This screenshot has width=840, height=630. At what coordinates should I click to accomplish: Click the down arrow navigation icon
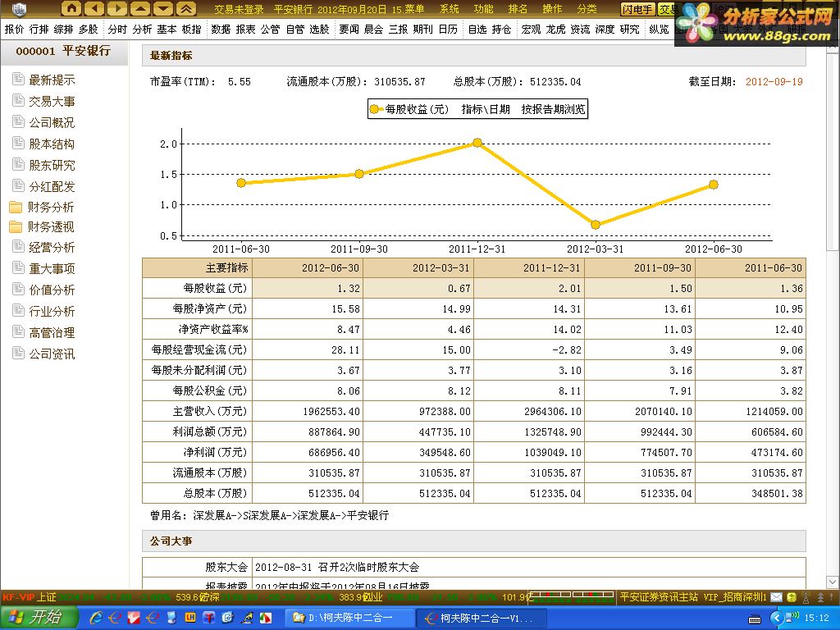(x=163, y=8)
